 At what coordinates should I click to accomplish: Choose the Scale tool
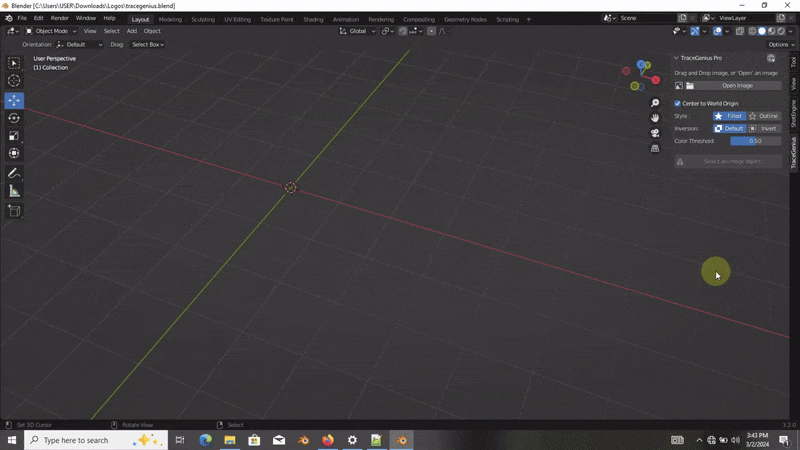[14, 136]
